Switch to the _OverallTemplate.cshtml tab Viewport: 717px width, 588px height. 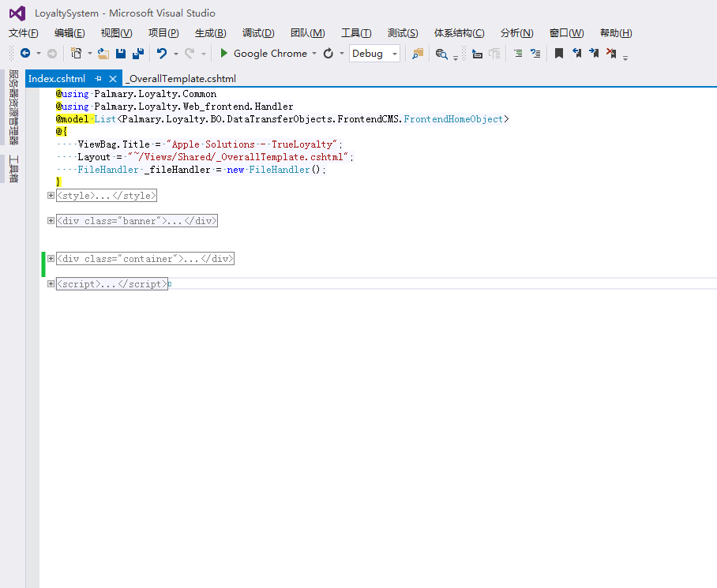click(x=181, y=79)
